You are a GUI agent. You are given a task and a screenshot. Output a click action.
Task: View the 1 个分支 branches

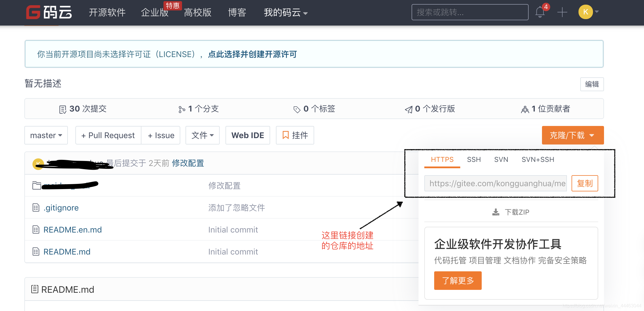click(x=199, y=109)
